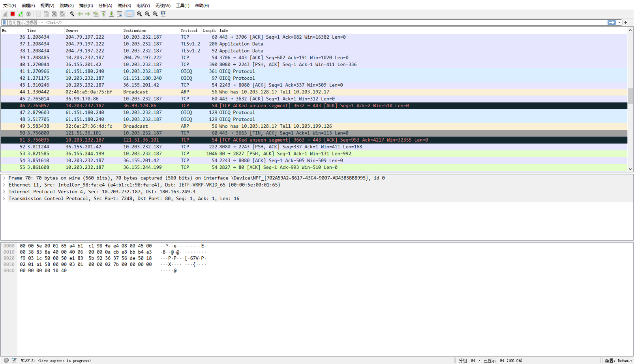Open the 编辑(E) menu
634x364 pixels.
28,6
